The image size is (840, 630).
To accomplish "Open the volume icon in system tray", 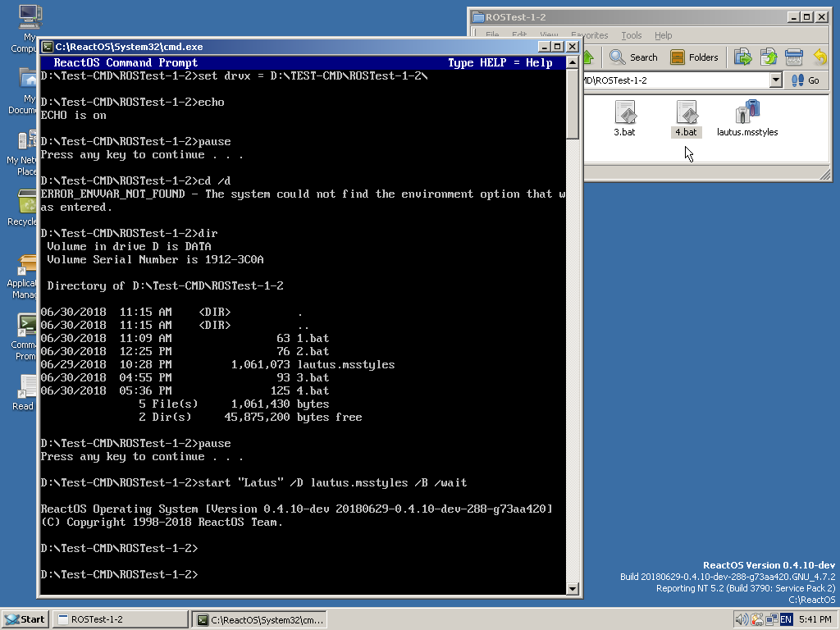I will [x=742, y=619].
